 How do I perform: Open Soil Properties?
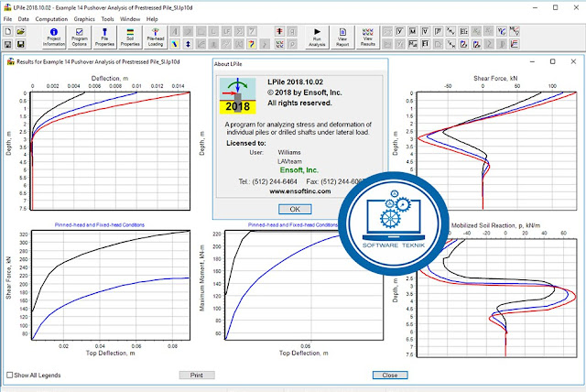pos(130,37)
